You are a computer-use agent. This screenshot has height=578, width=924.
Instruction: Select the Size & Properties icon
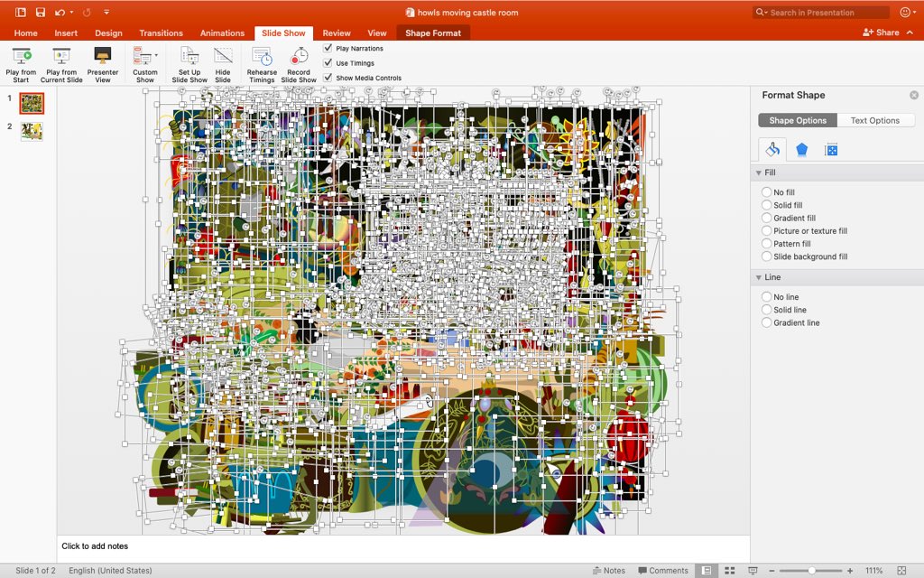tap(831, 150)
